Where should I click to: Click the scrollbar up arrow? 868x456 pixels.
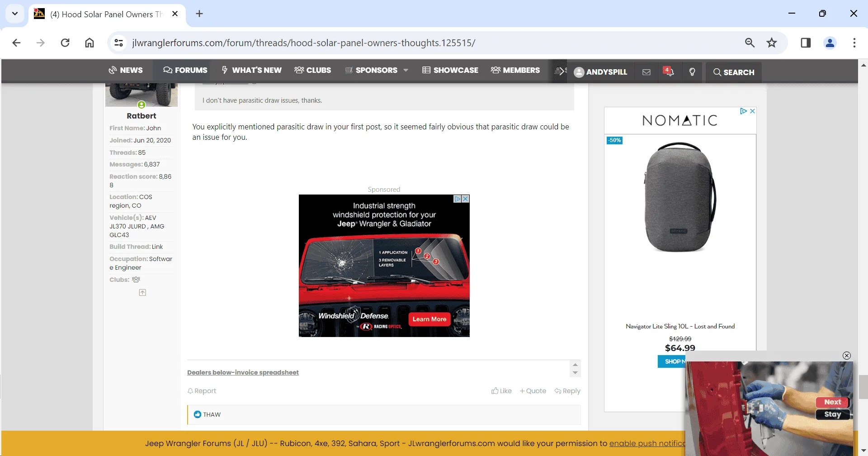click(863, 65)
